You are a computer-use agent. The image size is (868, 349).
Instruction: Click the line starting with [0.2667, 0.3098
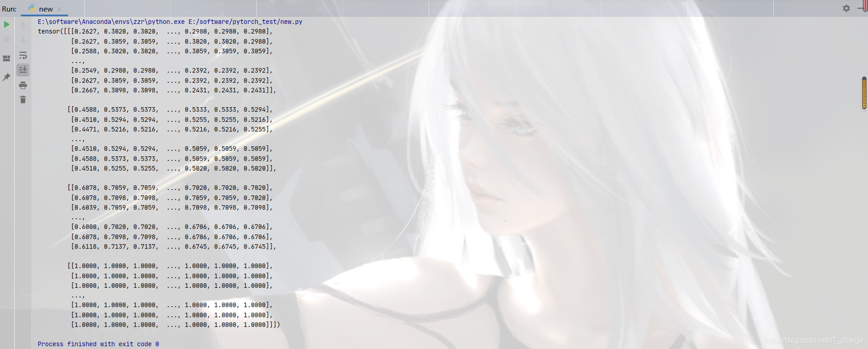click(x=174, y=90)
